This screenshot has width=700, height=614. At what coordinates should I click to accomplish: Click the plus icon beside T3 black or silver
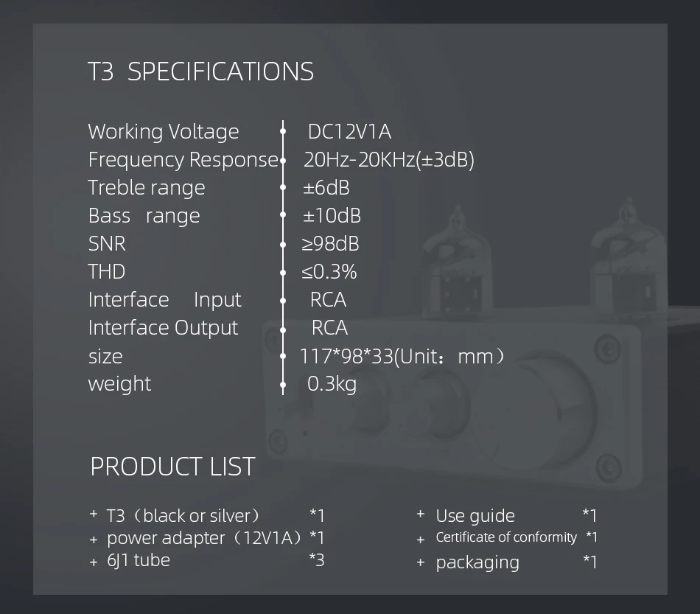[93, 514]
